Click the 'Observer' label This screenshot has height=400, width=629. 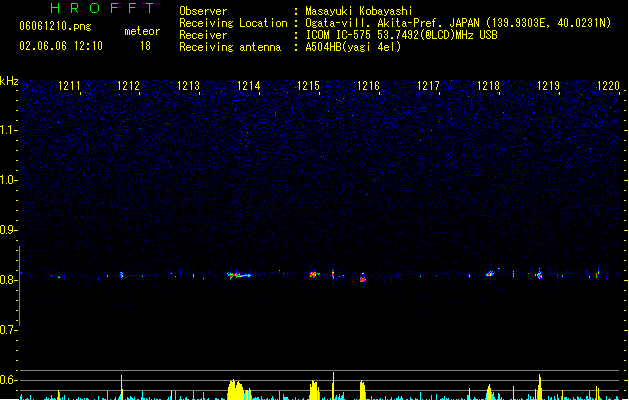[203, 11]
